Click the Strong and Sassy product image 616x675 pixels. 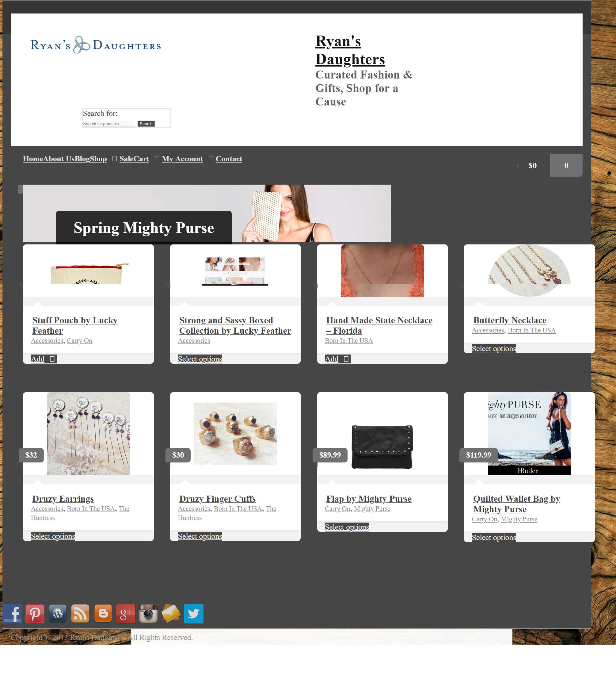tap(235, 270)
